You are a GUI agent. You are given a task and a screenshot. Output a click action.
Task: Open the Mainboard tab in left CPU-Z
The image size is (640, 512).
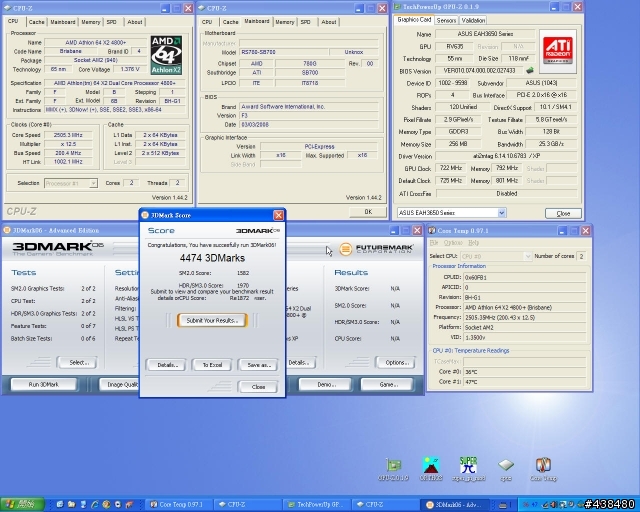[x=63, y=22]
